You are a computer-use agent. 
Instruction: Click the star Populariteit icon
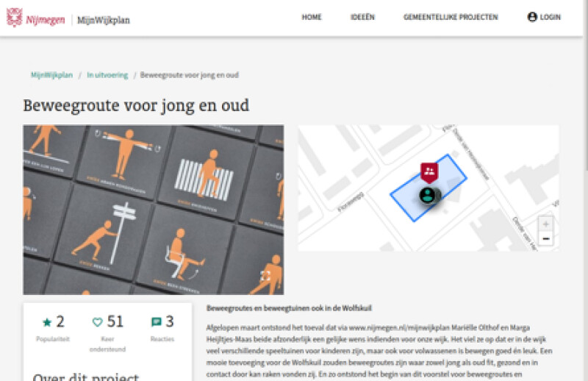point(47,322)
